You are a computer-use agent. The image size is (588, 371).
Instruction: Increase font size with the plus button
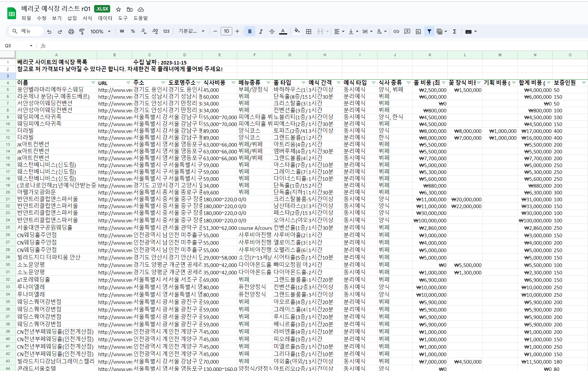[x=237, y=31]
